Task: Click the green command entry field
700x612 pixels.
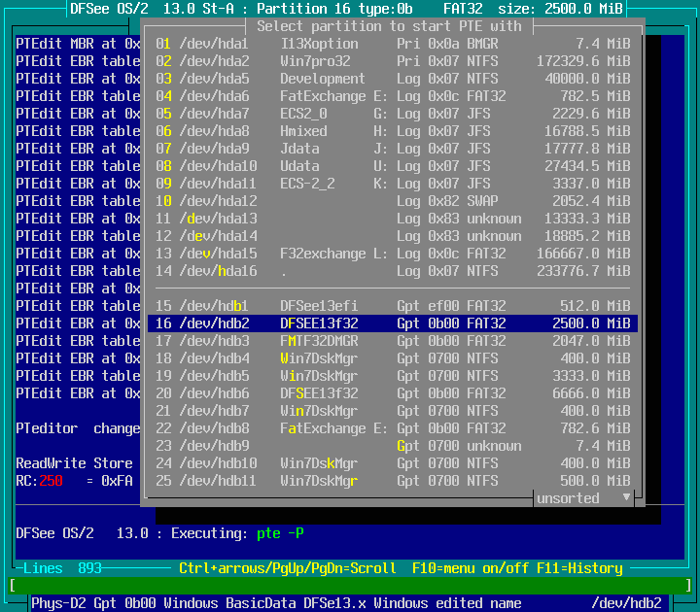Action: click(350, 586)
